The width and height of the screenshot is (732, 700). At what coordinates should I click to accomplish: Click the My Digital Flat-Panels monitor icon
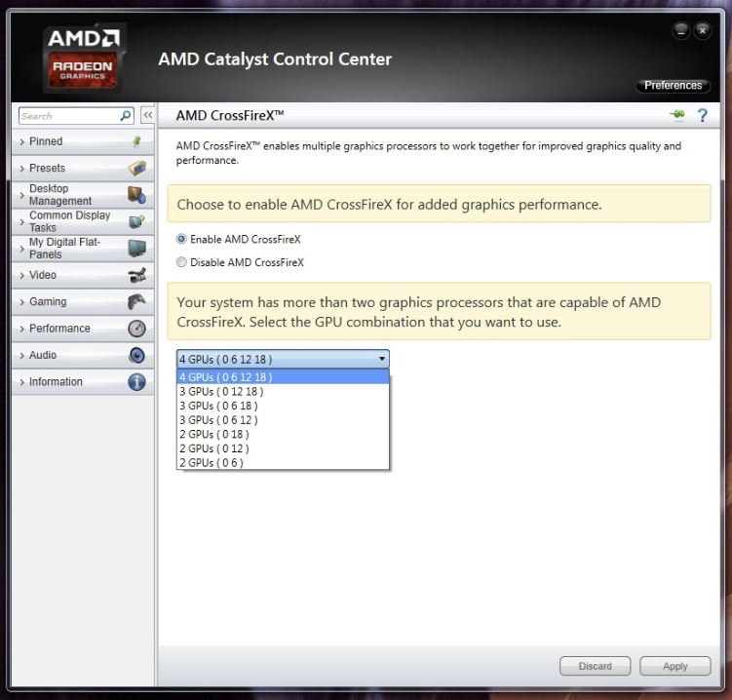(x=136, y=248)
